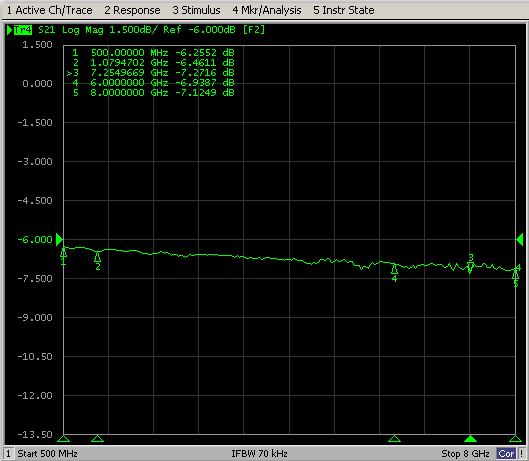Click the exclamation status icon
Viewport: 529px width, 461px height.
(x=522, y=454)
